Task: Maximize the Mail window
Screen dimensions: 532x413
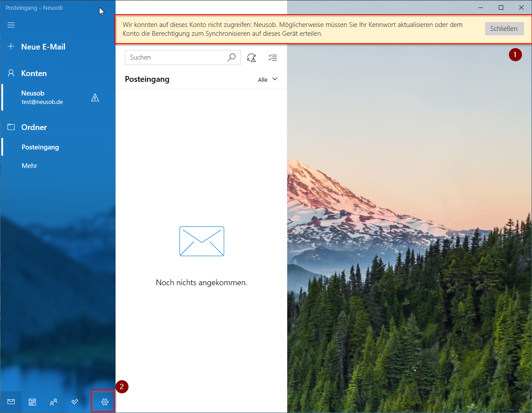Action: click(x=501, y=8)
